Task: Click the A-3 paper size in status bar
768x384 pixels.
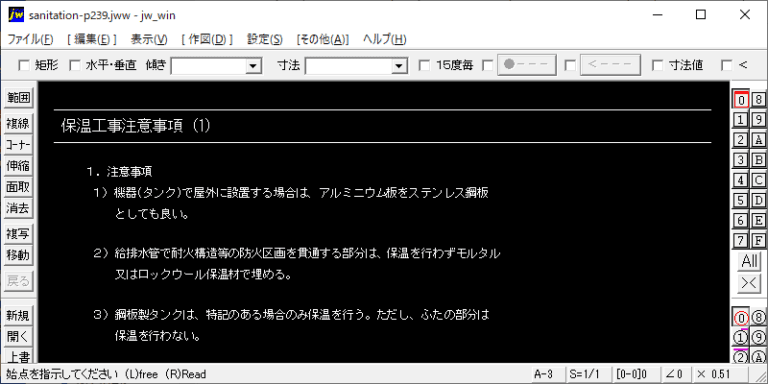Action: coord(548,375)
